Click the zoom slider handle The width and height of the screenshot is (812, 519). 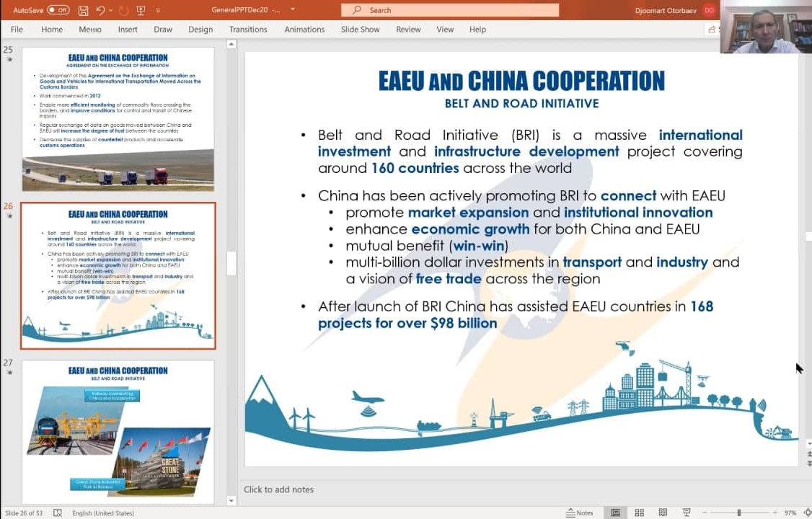pos(738,513)
